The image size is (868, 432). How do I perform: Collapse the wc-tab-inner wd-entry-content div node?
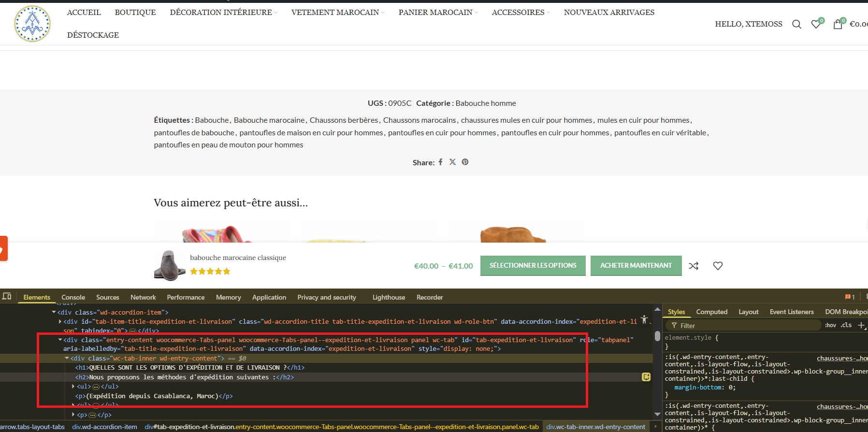tap(67, 358)
